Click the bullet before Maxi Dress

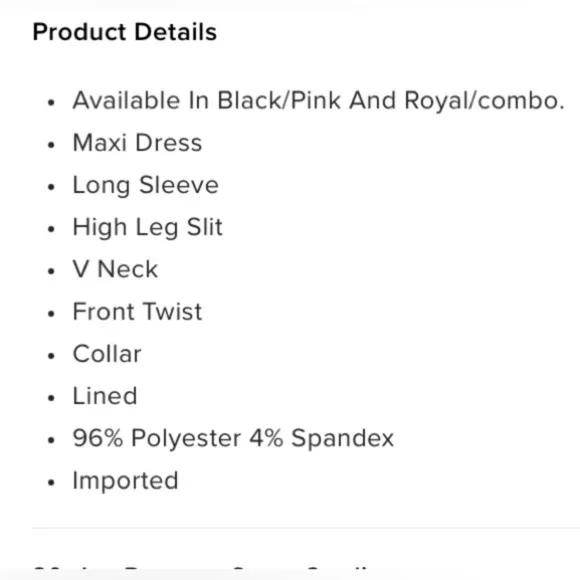tap(51, 145)
